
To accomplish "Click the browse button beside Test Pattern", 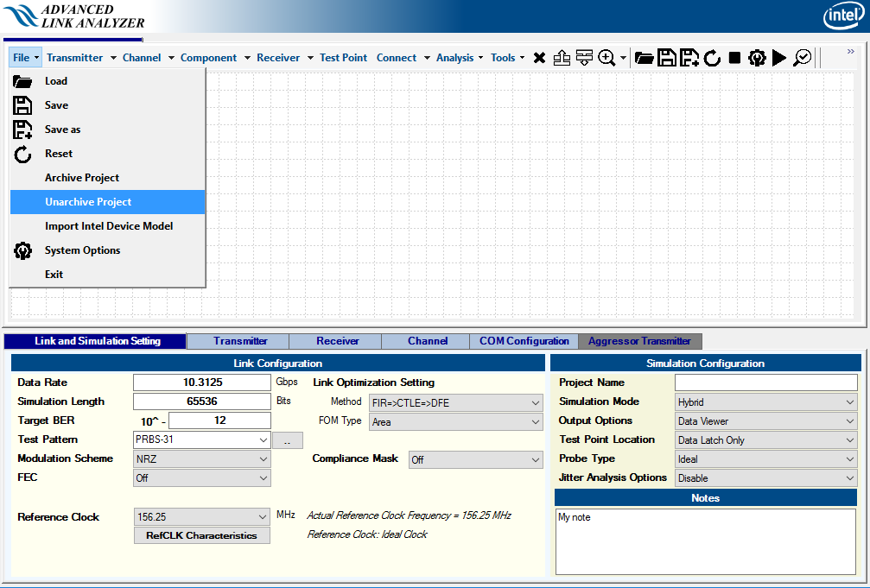I will coord(288,440).
